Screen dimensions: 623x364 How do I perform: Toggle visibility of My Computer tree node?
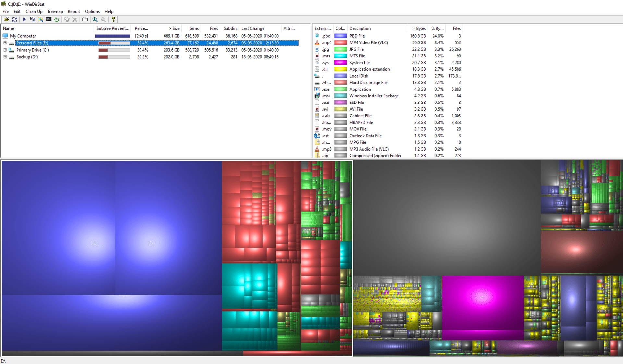click(4, 36)
